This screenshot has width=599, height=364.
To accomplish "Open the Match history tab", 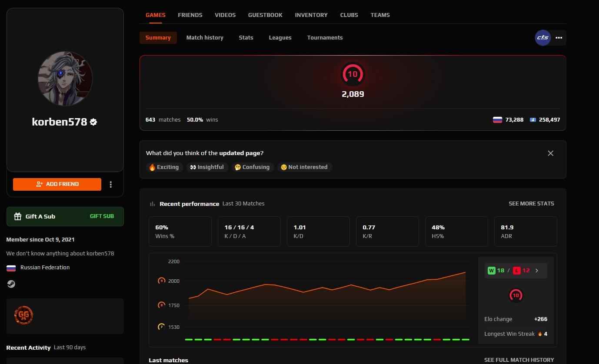I will coord(205,38).
